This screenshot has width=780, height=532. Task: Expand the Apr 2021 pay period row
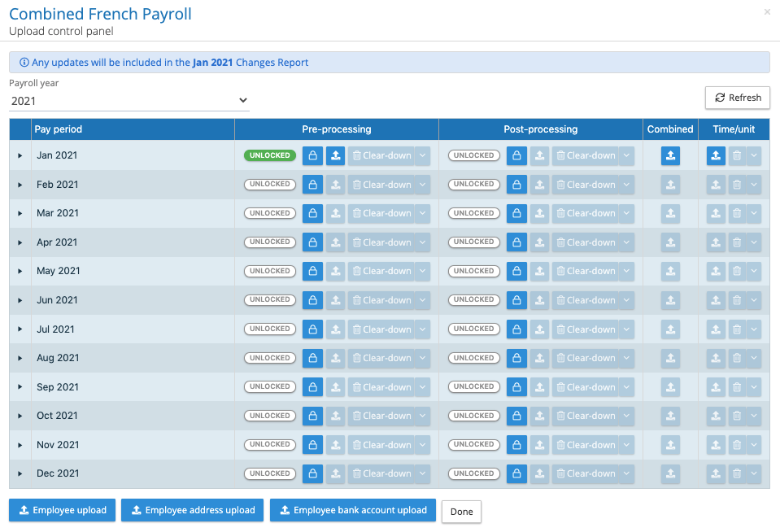pyautogui.click(x=20, y=242)
